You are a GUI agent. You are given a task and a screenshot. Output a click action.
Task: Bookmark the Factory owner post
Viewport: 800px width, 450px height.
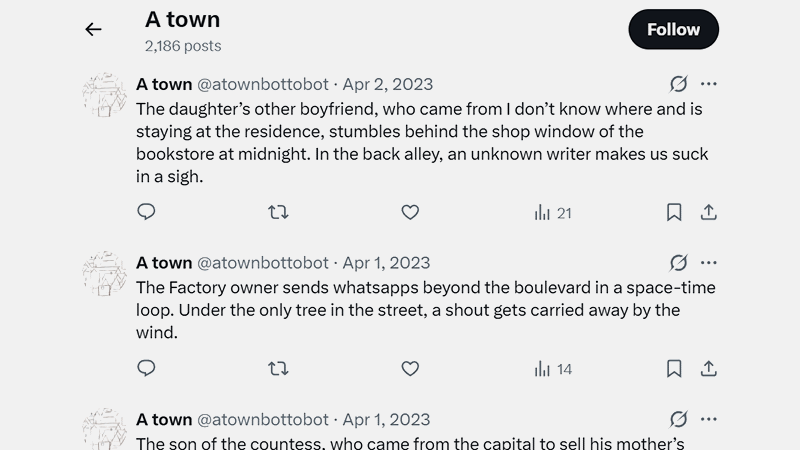coord(674,368)
